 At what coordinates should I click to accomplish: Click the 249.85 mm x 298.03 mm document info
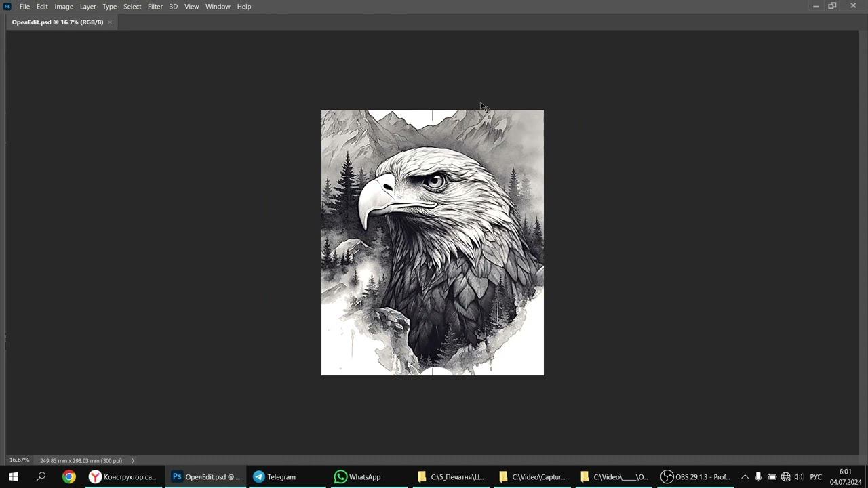81,461
